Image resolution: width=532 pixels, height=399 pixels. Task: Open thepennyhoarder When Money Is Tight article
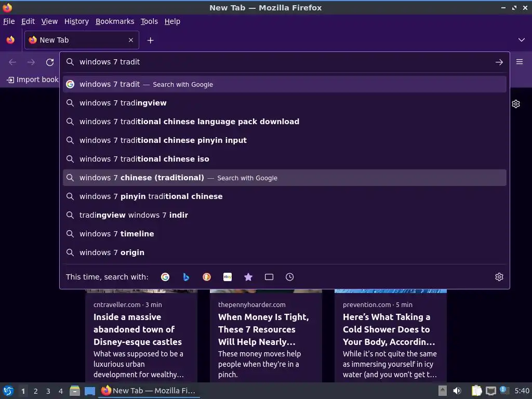(265, 336)
